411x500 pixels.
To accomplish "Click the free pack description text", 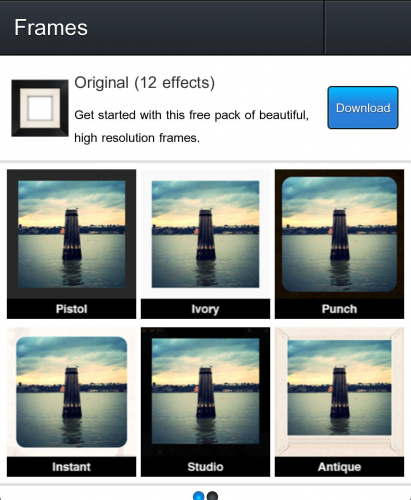I will (x=191, y=126).
